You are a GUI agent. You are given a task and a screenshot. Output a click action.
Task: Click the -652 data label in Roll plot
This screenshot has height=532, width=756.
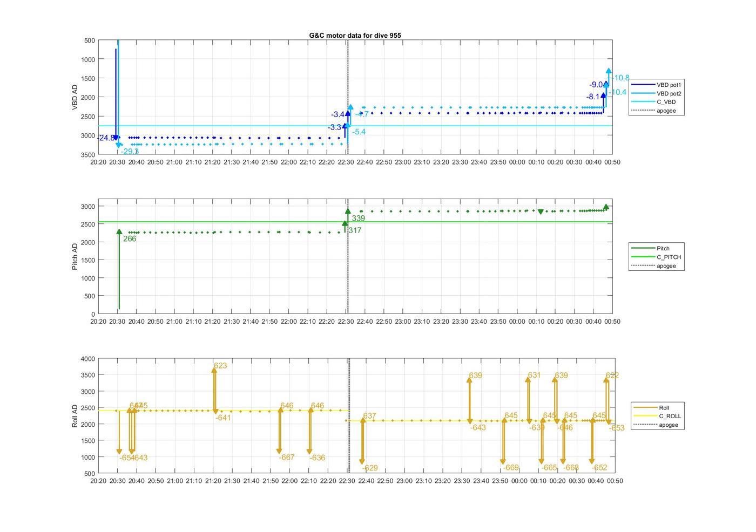click(x=599, y=468)
